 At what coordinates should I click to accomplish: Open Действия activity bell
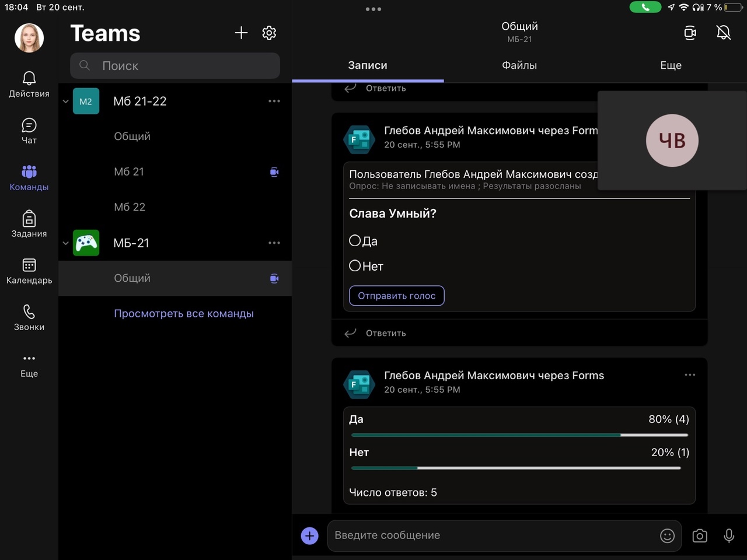(x=29, y=85)
